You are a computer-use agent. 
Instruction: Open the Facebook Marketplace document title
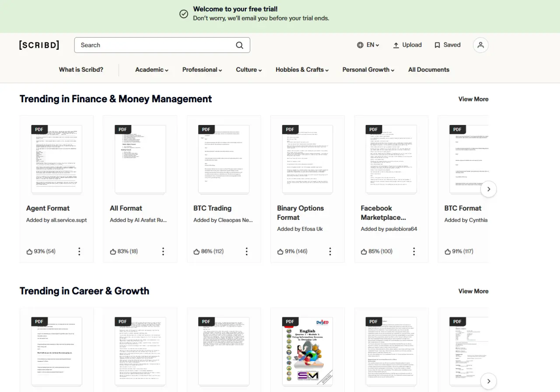tap(383, 213)
